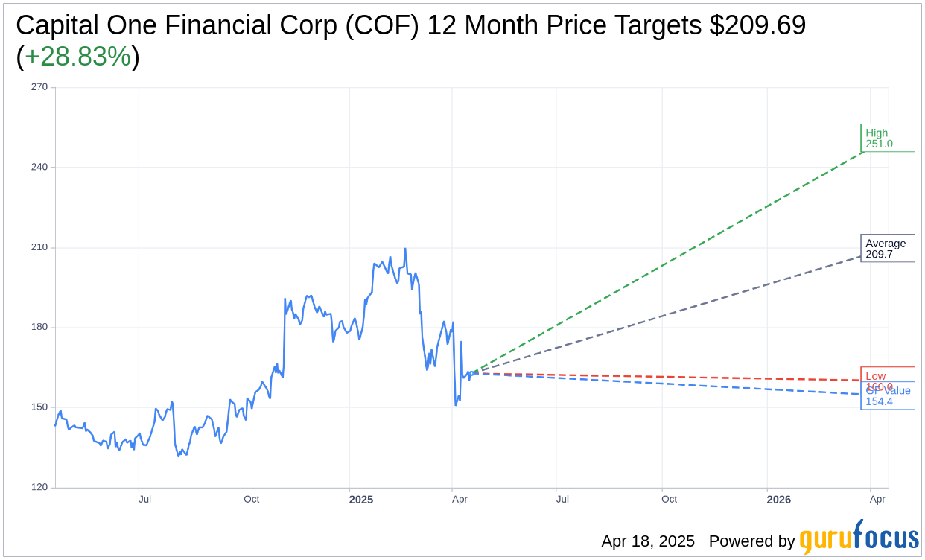The width and height of the screenshot is (925, 560).
Task: Click the 210 y-axis label
Action: 39,247
